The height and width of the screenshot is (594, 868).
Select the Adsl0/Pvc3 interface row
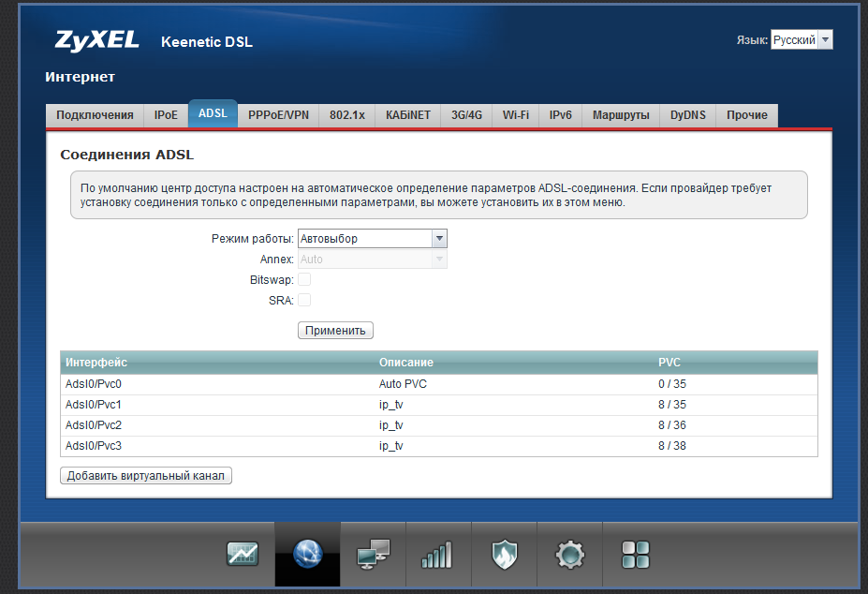click(x=438, y=446)
